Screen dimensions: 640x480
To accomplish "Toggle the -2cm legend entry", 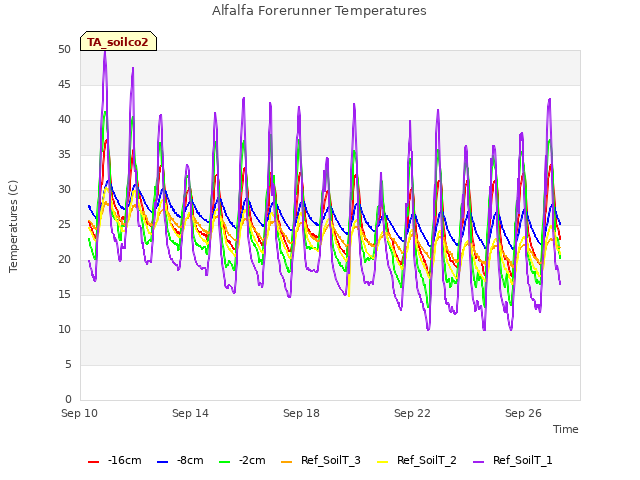I will 242,460.
